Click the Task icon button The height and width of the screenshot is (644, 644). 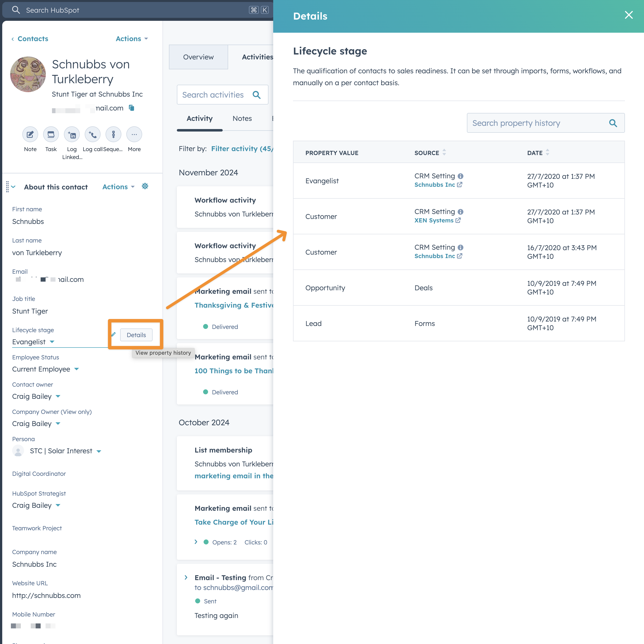pos(51,135)
